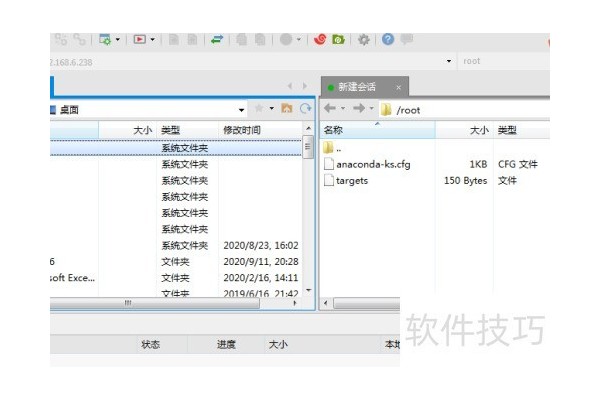Screen dimensions: 600x400
Task: Click the local pane scroll up arrow
Action: pos(308,128)
